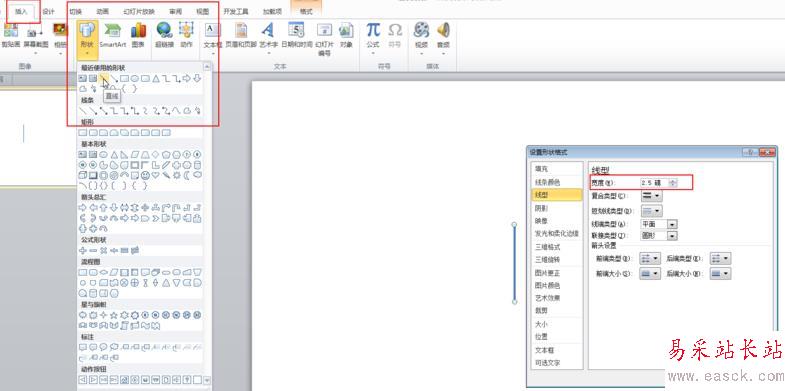
Task: Switch to the Design (设计) ribbon tab
Action: point(49,12)
